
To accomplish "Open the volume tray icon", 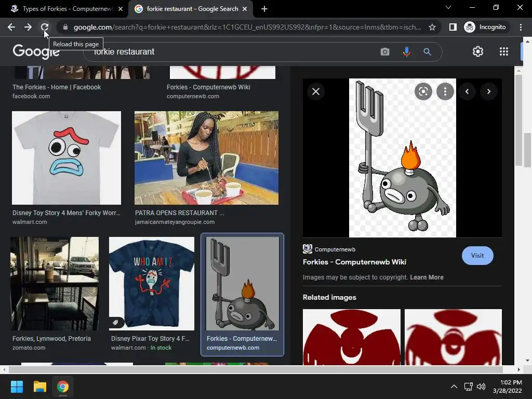I will [481, 387].
